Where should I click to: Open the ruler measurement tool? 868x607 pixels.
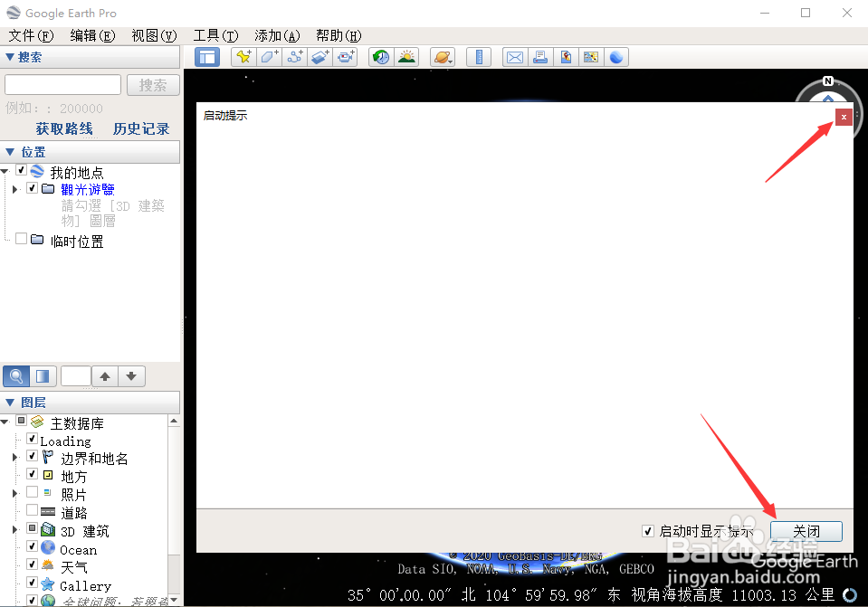[479, 57]
